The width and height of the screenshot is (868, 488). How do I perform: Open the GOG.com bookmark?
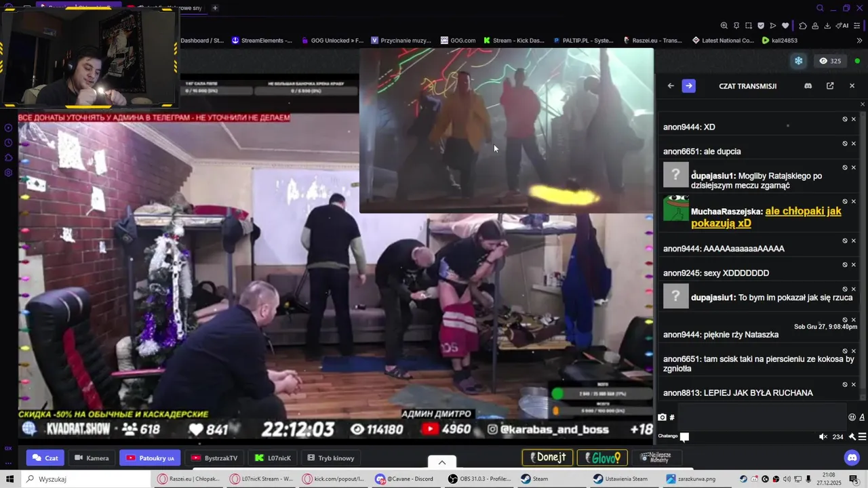pyautogui.click(x=458, y=41)
